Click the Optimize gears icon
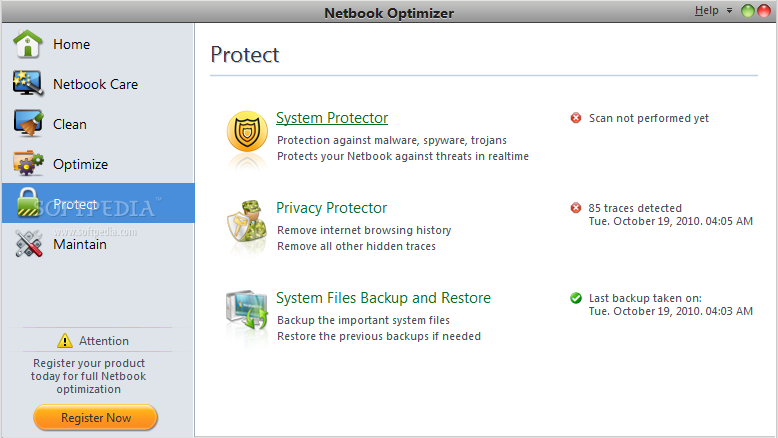Image resolution: width=778 pixels, height=438 pixels. point(28,163)
